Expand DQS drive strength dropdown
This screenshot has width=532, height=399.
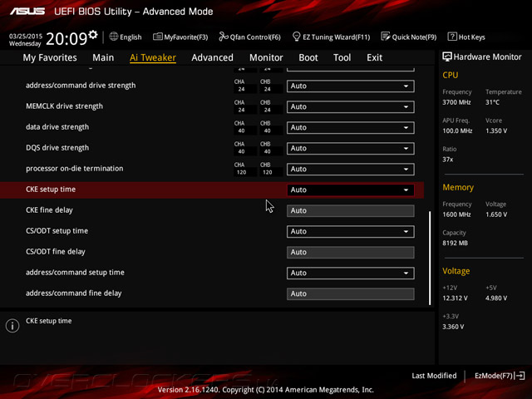(x=351, y=148)
